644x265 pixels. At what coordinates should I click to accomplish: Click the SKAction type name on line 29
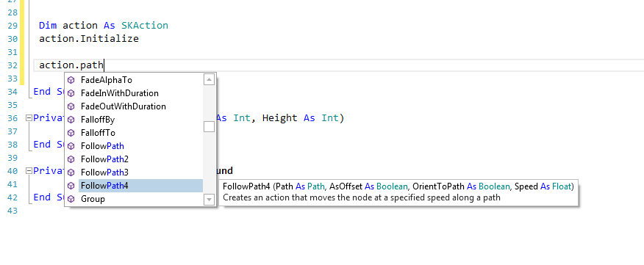point(145,26)
